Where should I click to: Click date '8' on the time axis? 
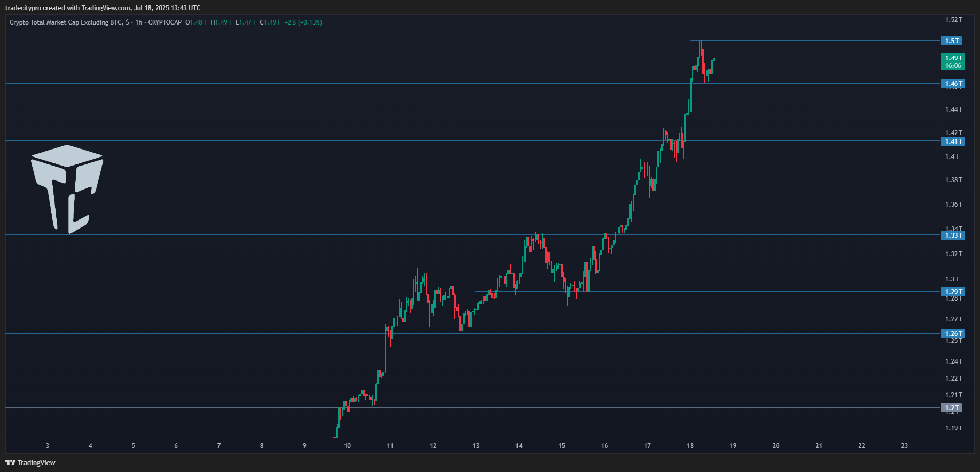coord(262,446)
